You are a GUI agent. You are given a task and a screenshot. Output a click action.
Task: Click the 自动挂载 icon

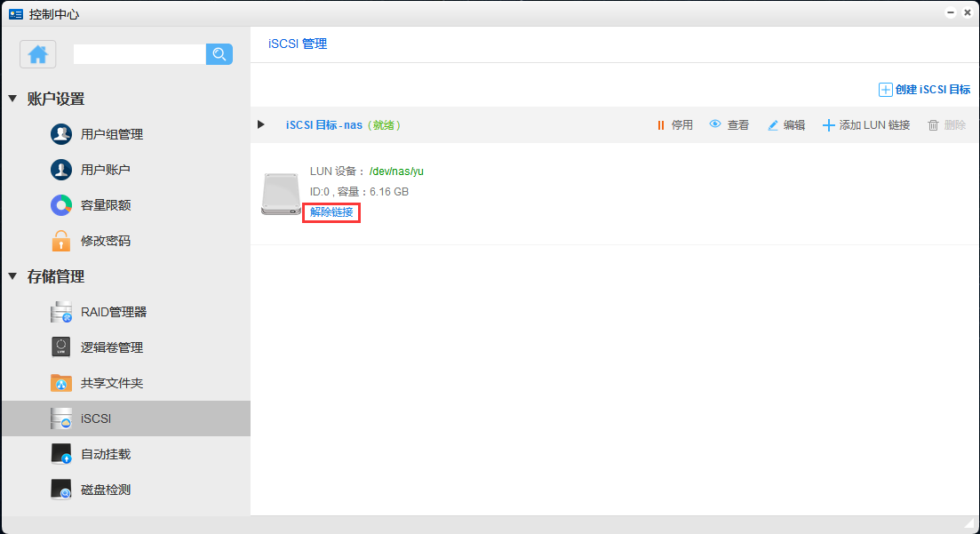[x=61, y=454]
